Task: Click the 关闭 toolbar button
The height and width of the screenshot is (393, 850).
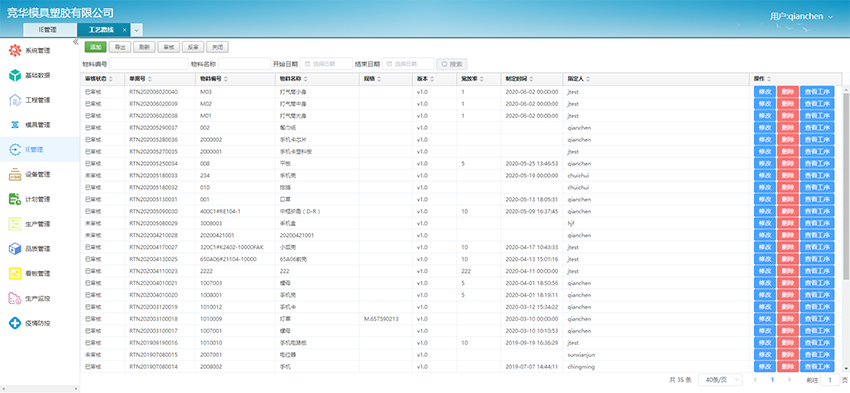Action: coord(217,47)
